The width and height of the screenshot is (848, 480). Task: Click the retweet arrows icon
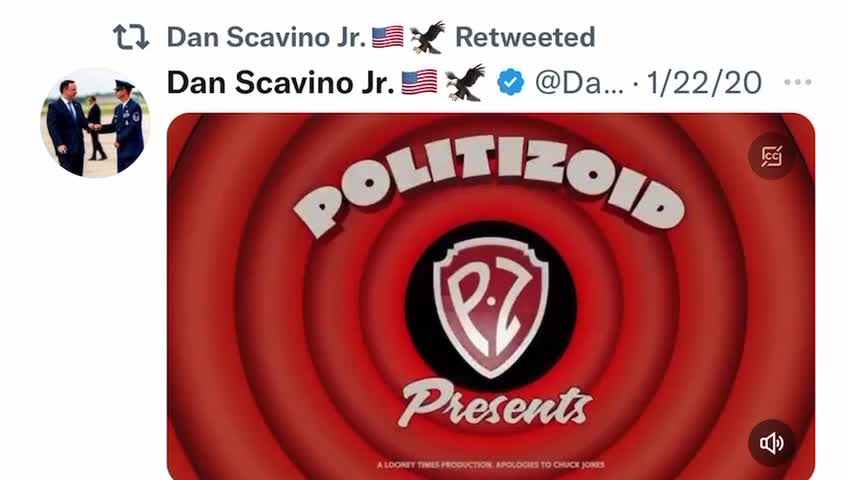(131, 37)
